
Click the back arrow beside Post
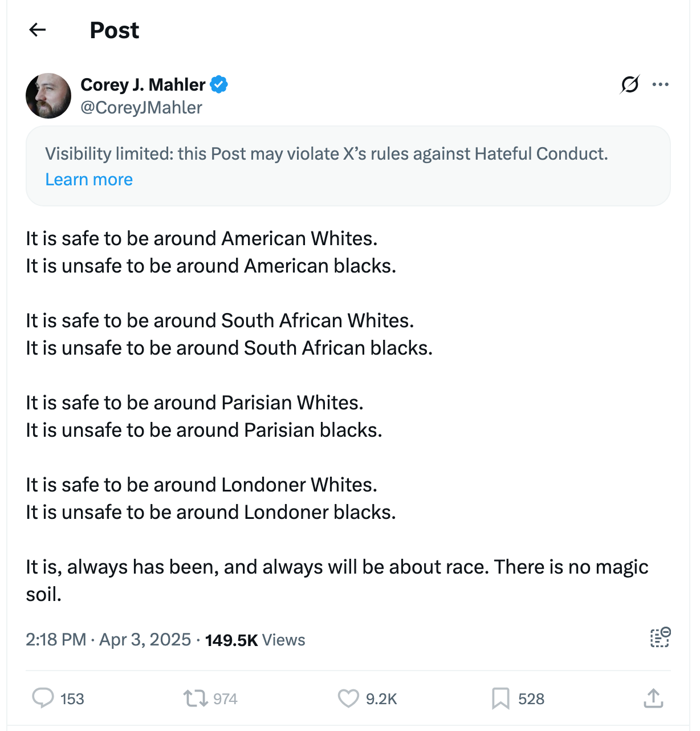coord(38,30)
